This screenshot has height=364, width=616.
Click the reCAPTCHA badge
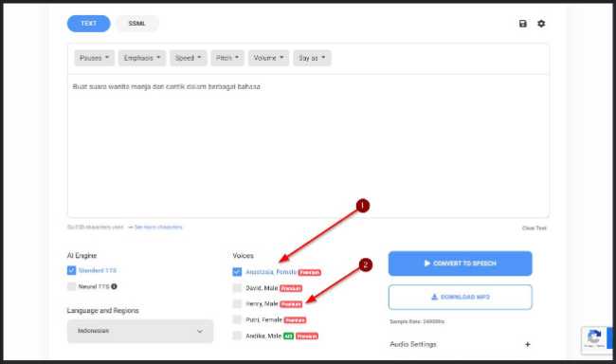(596, 340)
